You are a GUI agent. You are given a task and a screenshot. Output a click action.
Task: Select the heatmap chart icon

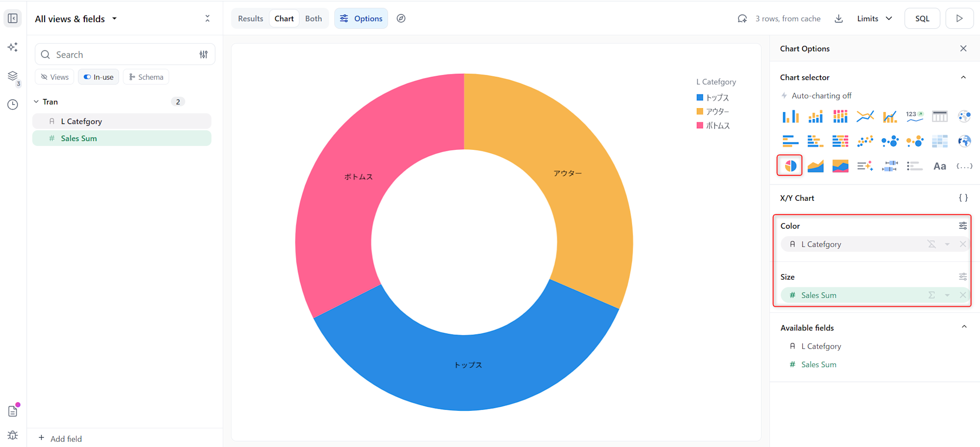(x=940, y=141)
